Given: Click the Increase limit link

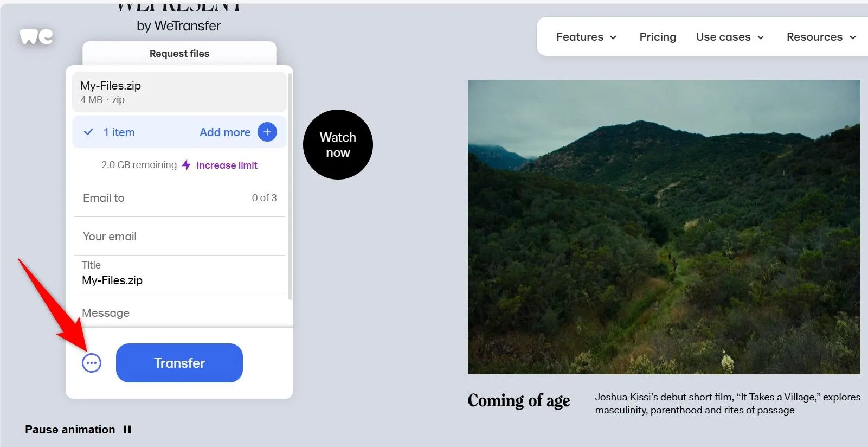Looking at the screenshot, I should (x=227, y=165).
